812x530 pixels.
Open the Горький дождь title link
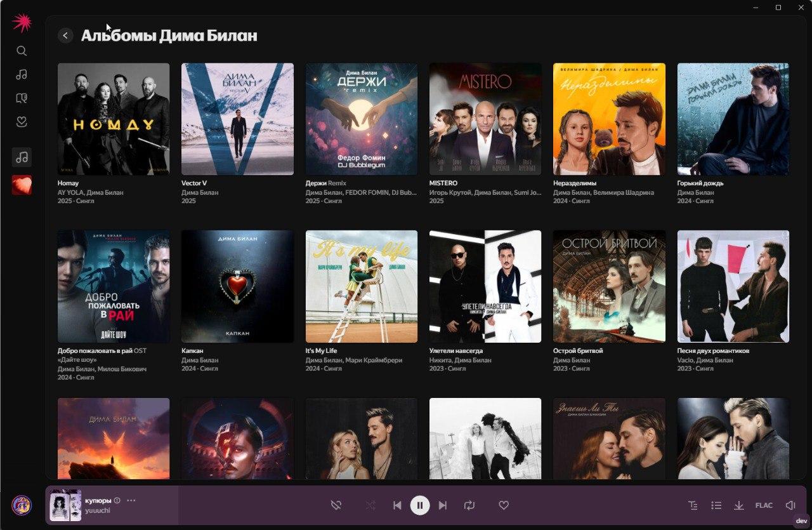click(x=700, y=183)
